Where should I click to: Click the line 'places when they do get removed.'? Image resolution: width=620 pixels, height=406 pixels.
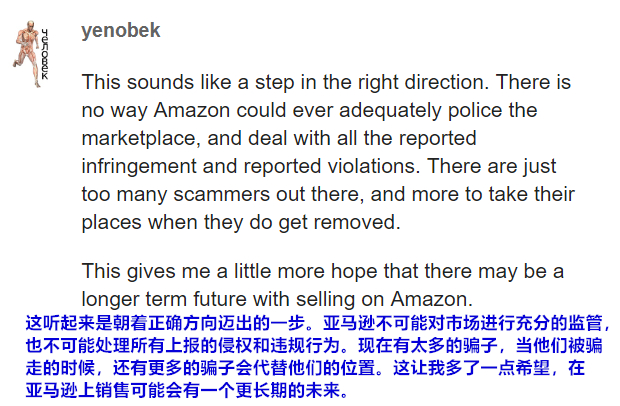(x=241, y=223)
